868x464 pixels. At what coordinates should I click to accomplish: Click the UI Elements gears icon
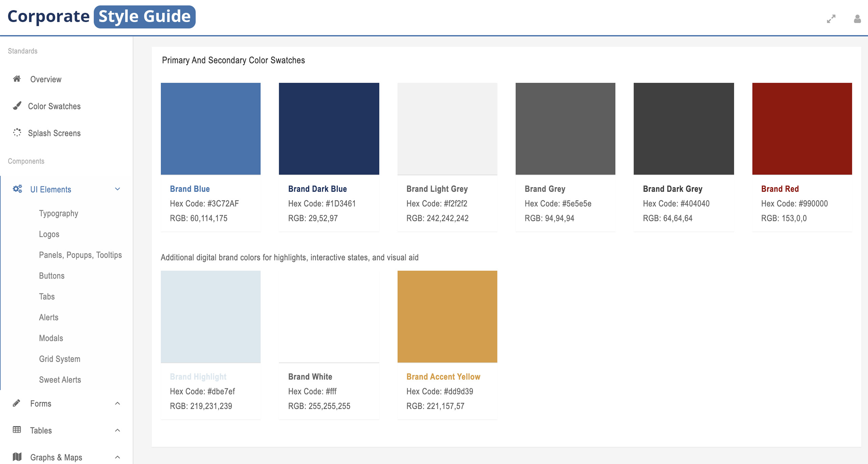tap(18, 189)
